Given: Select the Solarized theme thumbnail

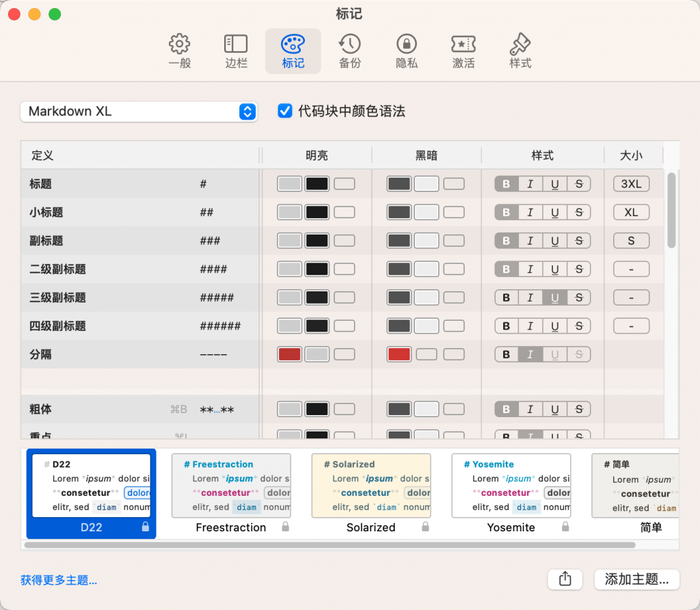Looking at the screenshot, I should click(371, 486).
